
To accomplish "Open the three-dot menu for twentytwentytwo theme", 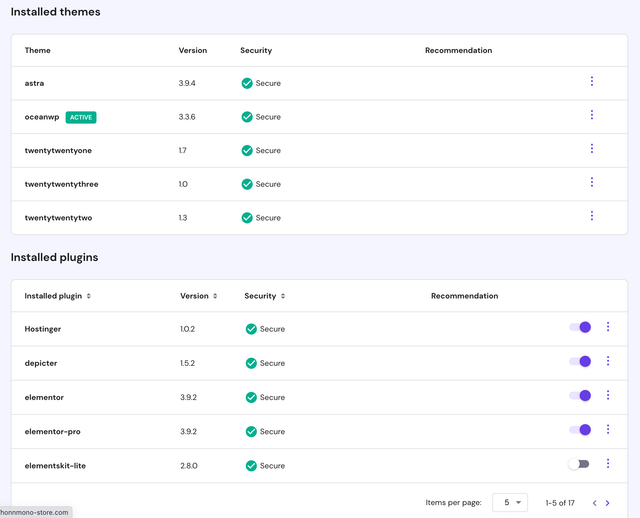I will [591, 216].
